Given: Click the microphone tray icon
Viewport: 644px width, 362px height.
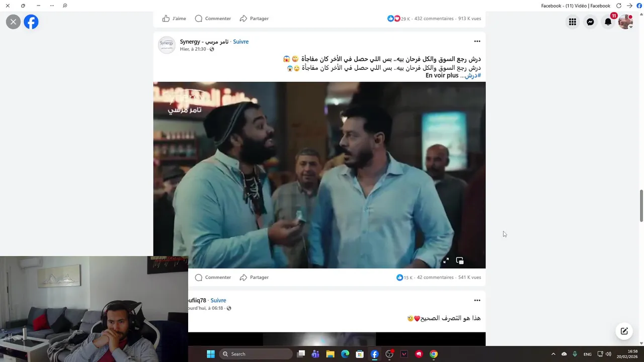Looking at the screenshot, I should pyautogui.click(x=575, y=354).
